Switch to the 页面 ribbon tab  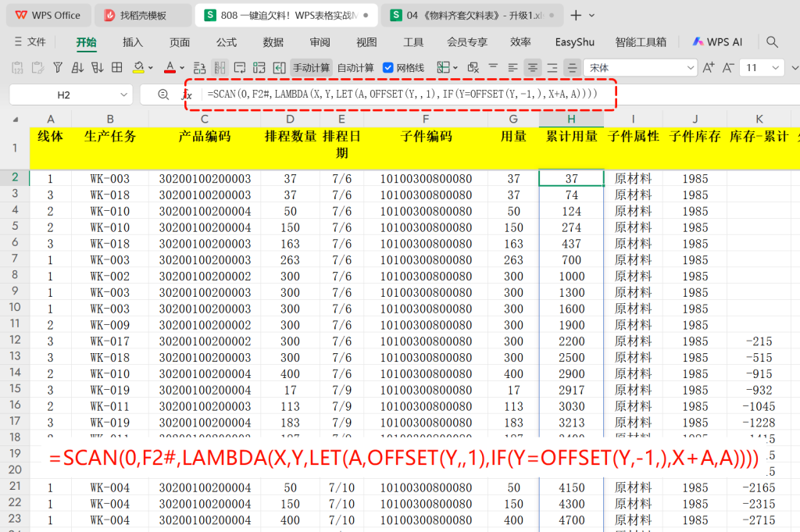point(180,42)
